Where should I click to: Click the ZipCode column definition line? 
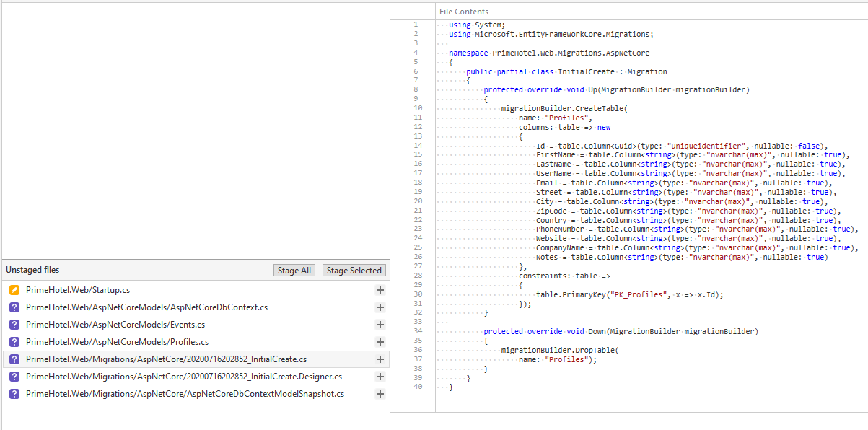(x=688, y=211)
